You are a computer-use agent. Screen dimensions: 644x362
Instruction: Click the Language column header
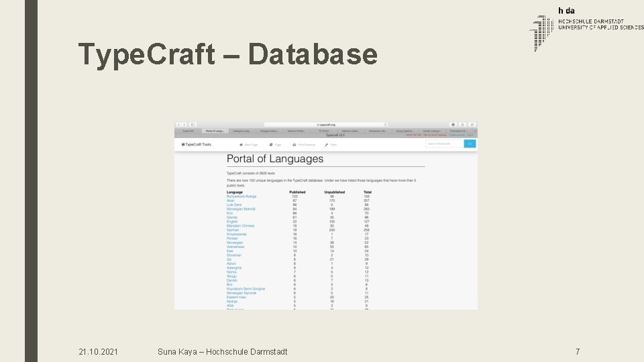235,192
